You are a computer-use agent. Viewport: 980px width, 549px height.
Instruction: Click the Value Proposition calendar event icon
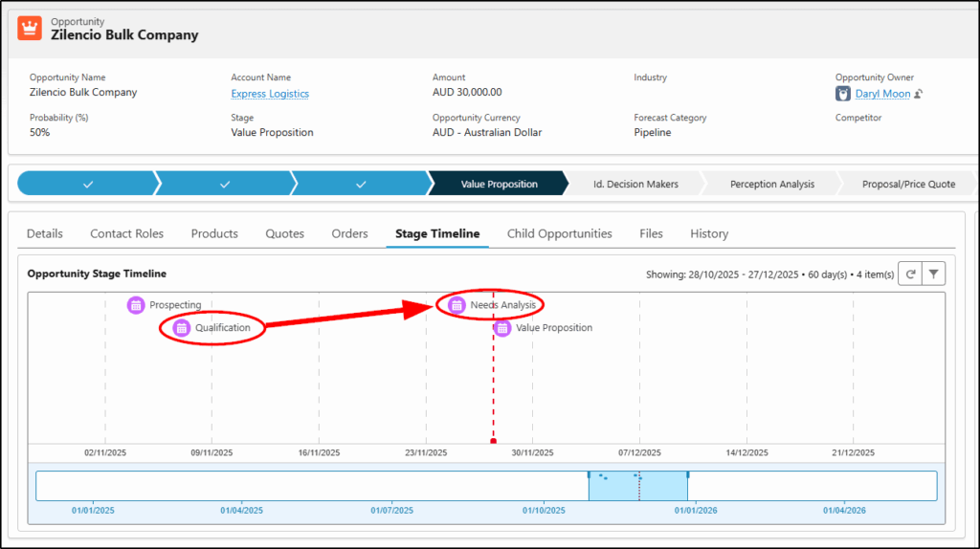pyautogui.click(x=502, y=328)
